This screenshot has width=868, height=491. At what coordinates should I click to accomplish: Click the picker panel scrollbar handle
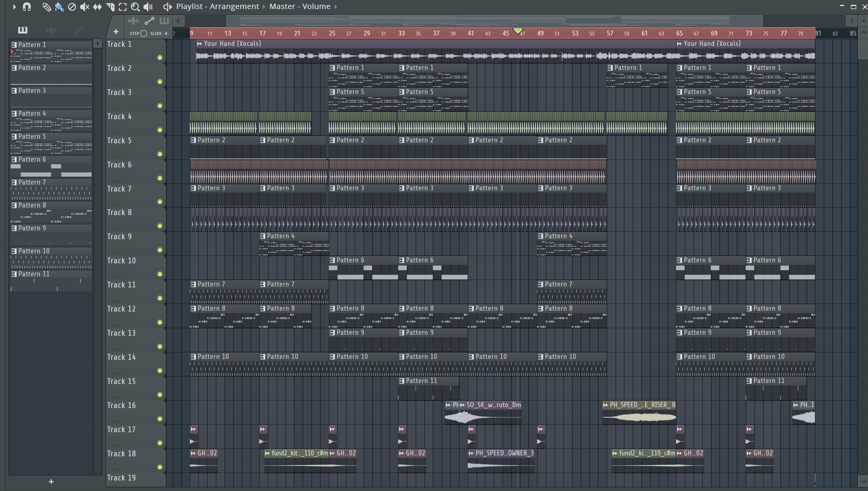pyautogui.click(x=97, y=43)
